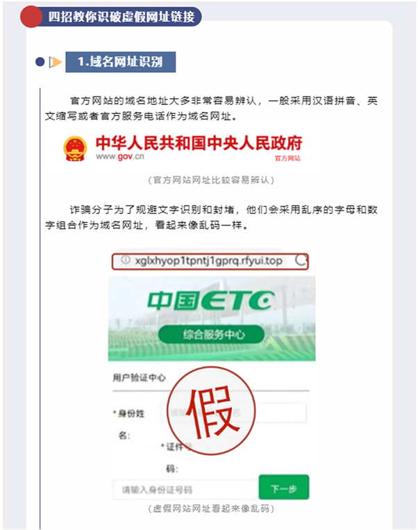Click the green 下一步 button

click(x=284, y=488)
